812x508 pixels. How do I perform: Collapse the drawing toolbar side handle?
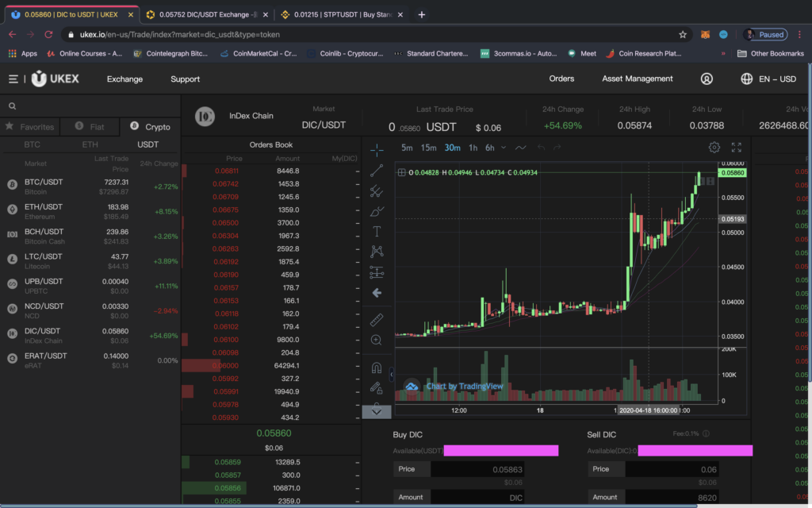pyautogui.click(x=392, y=374)
